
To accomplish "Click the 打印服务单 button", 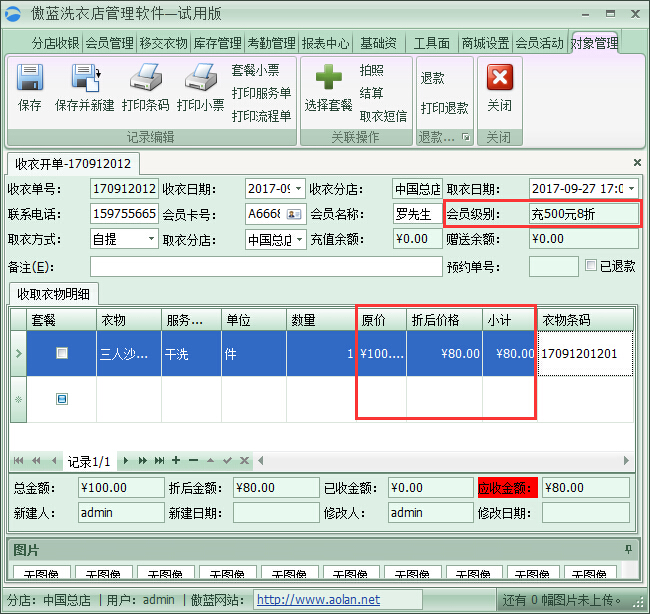I will 261,93.
